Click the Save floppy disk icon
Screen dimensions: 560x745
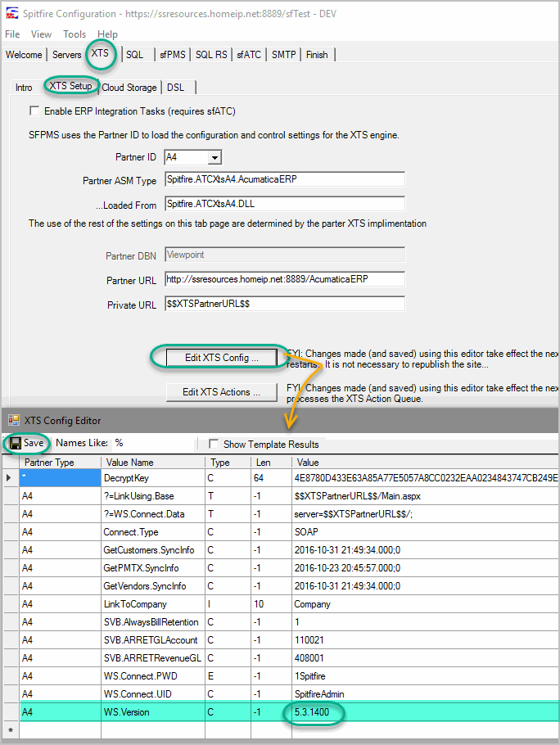(16, 443)
